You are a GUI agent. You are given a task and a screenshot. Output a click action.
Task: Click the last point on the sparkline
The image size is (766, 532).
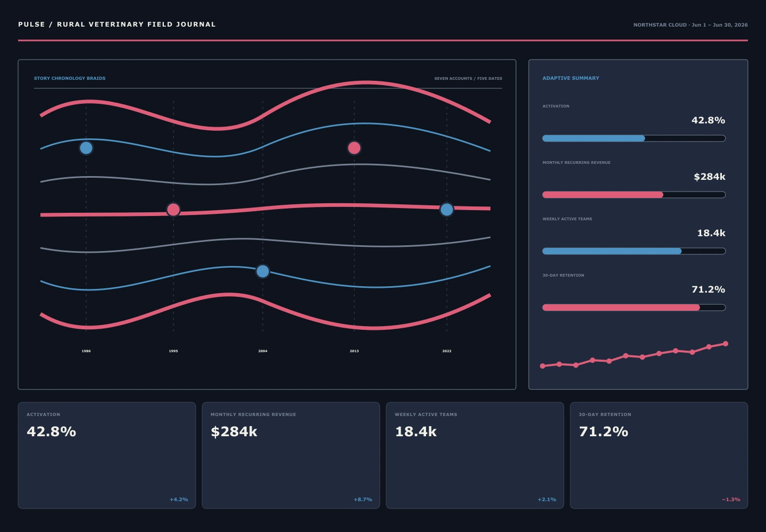coord(726,344)
